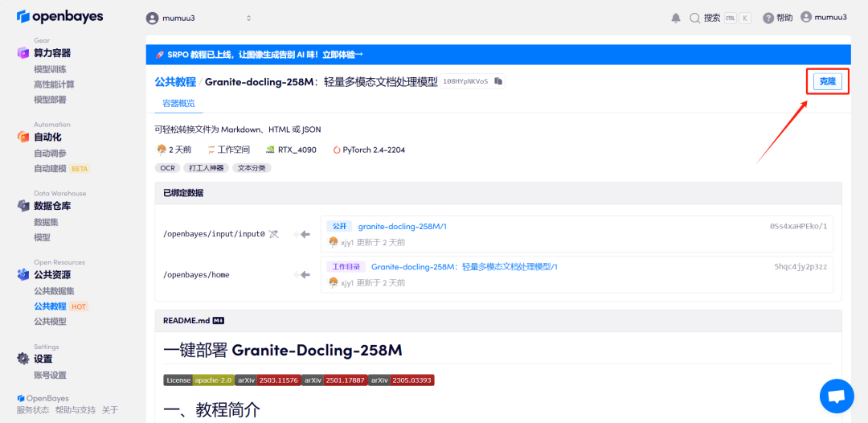
Task: Click the path text /openbayes/home
Action: [x=197, y=274]
